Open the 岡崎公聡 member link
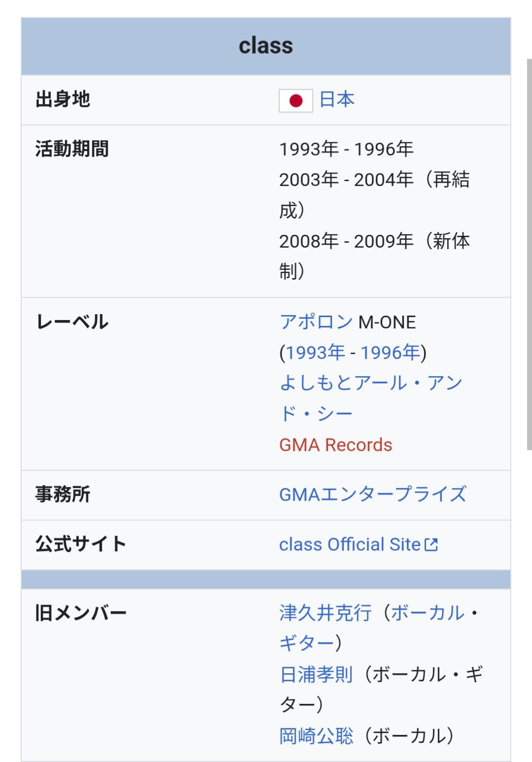 click(x=316, y=736)
